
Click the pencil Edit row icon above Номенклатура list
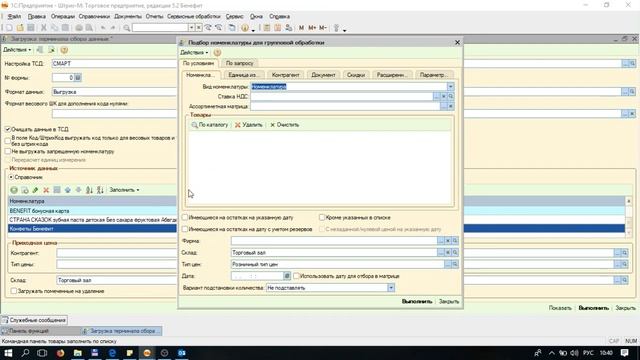tap(36, 190)
